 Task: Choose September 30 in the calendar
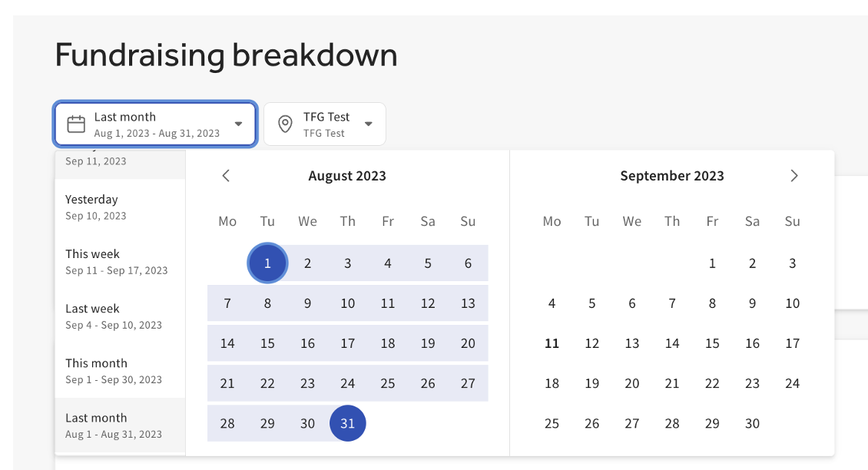[x=752, y=423]
